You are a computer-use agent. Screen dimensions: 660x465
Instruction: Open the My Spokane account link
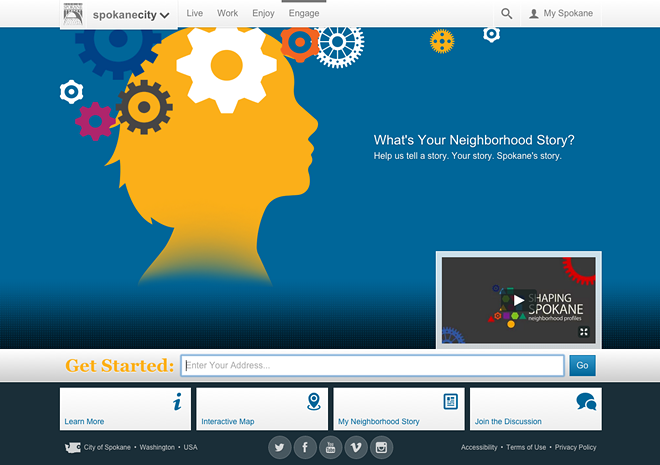(568, 13)
